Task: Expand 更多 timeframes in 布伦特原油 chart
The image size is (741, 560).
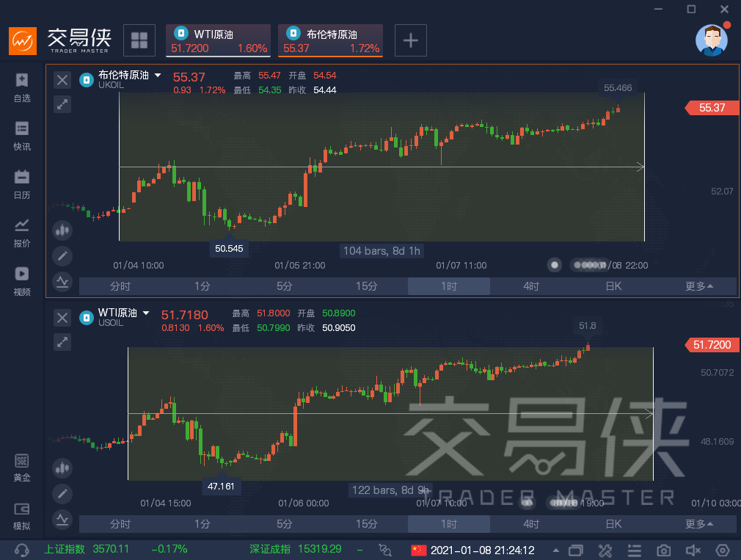Action: click(x=698, y=286)
